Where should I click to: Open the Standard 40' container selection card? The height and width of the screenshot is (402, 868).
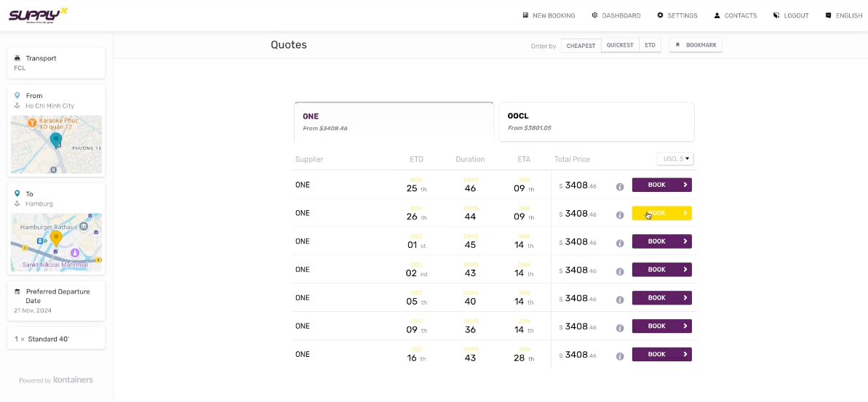click(x=56, y=339)
